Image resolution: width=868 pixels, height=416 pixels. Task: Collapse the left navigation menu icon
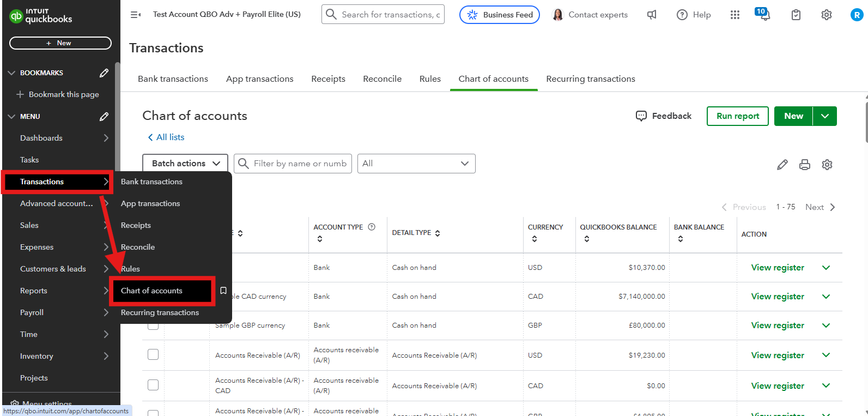tap(136, 15)
